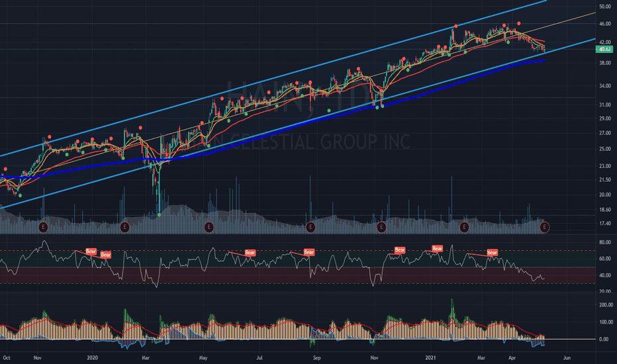Select the Bear divergence label near July 2020

(x=250, y=253)
